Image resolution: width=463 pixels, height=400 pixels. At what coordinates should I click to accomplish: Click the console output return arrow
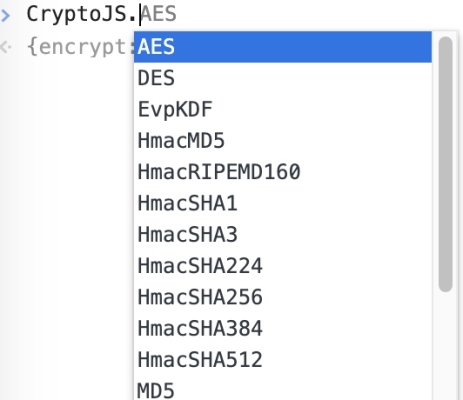pos(6,47)
